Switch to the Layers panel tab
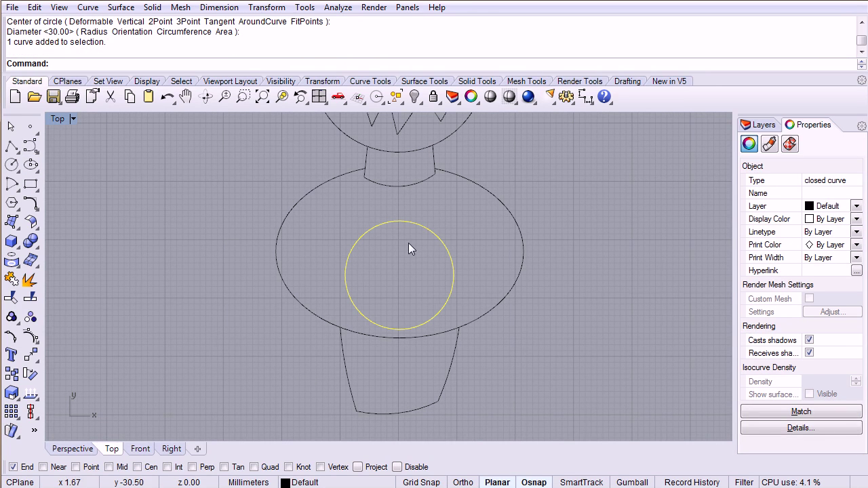 [758, 125]
